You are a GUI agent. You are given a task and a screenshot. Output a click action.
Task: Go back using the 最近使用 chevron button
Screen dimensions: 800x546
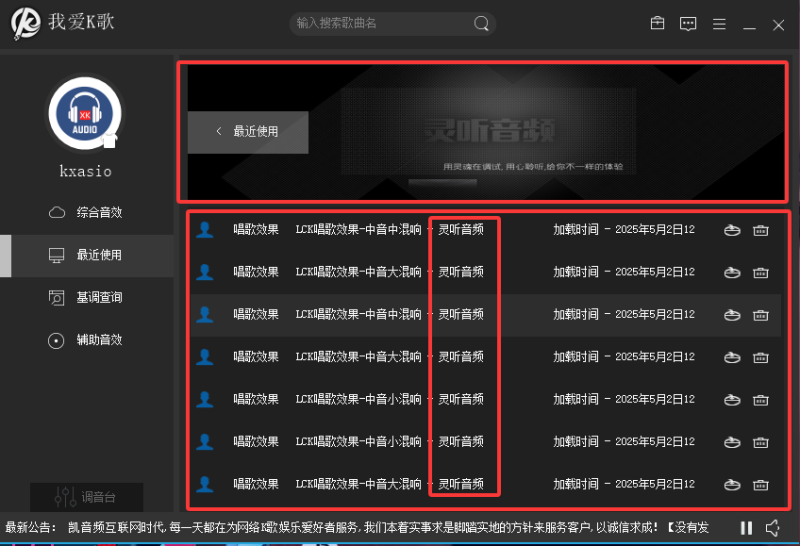click(x=248, y=132)
